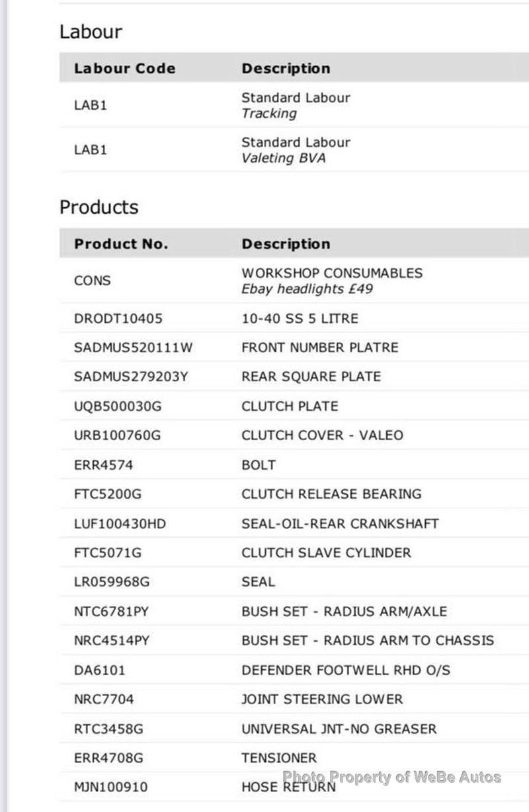Click the Products section heading
Viewport: 529px width, 812px height.
pos(99,207)
